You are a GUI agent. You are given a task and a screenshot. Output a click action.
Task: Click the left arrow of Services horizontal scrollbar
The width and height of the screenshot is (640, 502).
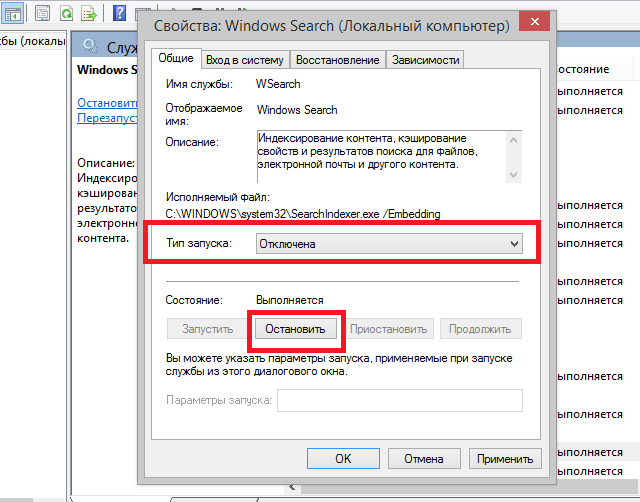(292, 487)
